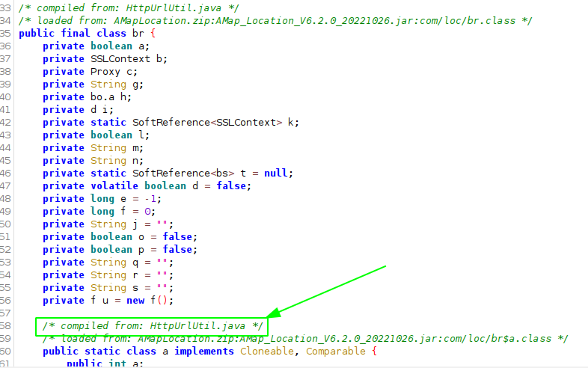Click the first HttpUrlUtil.java comment at top
Image resolution: width=588 pixels, height=368 pixels.
point(127,7)
